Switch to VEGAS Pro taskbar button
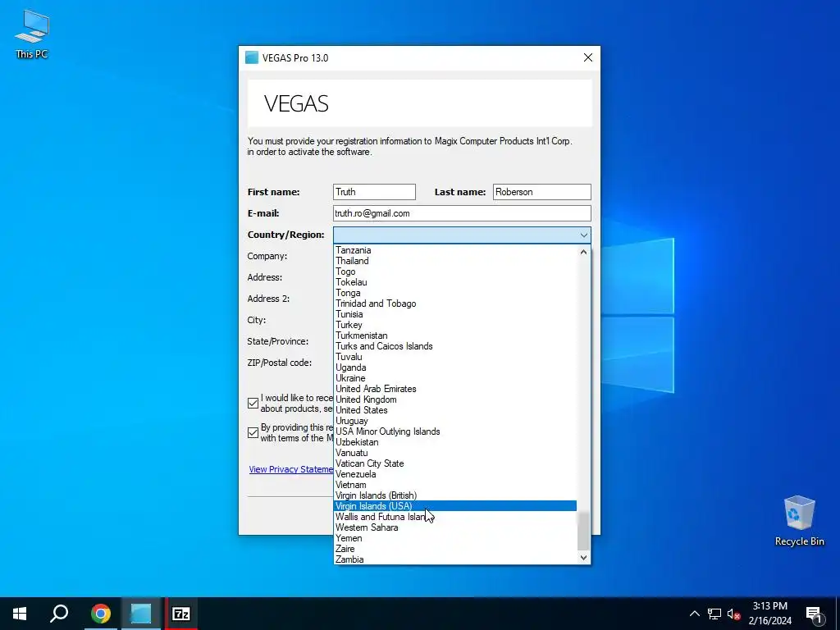 coord(141,614)
